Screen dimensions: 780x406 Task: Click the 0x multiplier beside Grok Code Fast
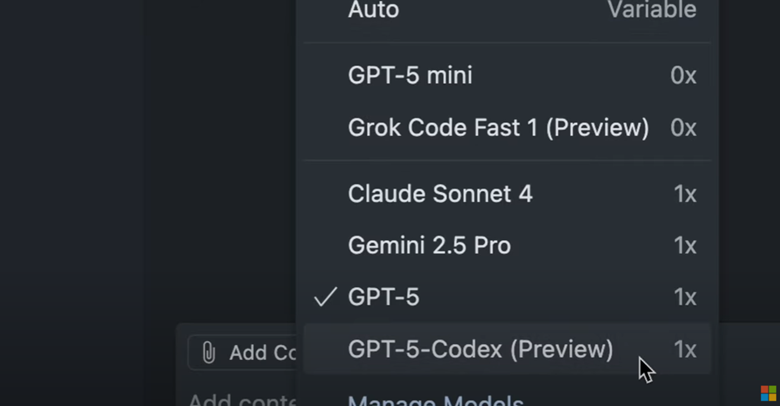pyautogui.click(x=683, y=127)
